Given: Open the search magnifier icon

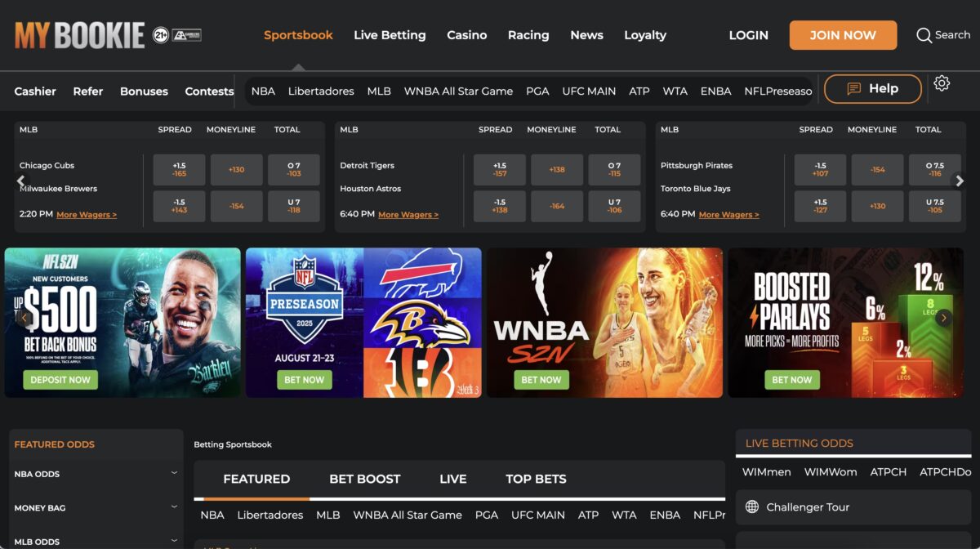Looking at the screenshot, I should pos(924,35).
